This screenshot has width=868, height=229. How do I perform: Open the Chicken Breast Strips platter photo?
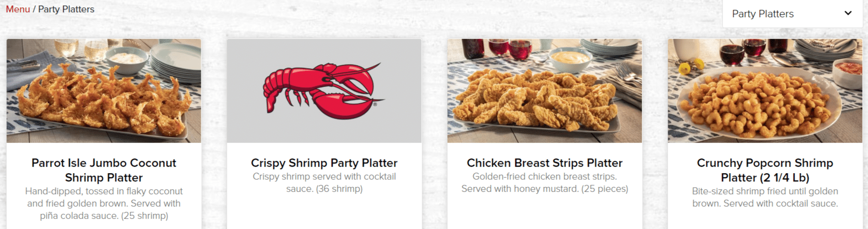click(x=544, y=91)
